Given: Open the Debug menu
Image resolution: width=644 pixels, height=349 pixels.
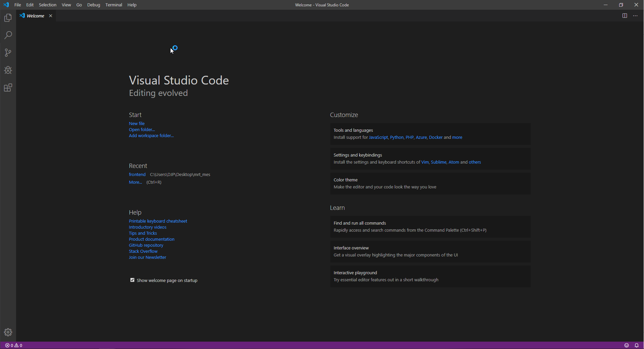Looking at the screenshot, I should point(93,5).
